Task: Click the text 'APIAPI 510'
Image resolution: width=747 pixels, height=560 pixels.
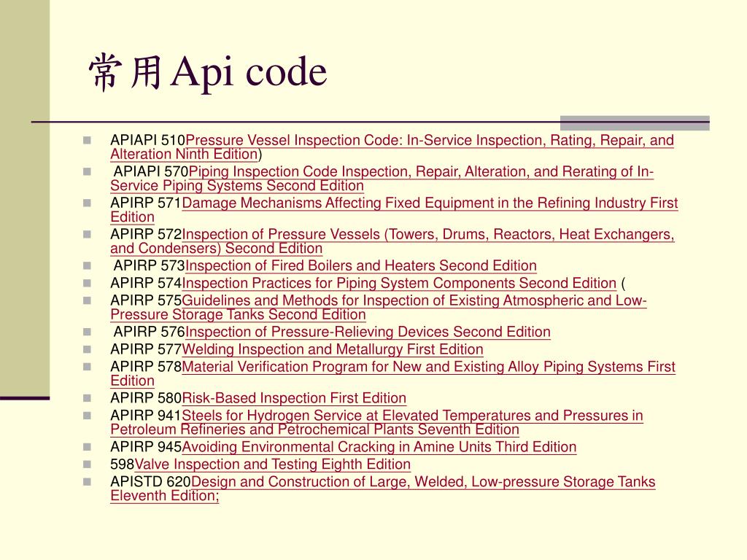Action: coord(147,141)
